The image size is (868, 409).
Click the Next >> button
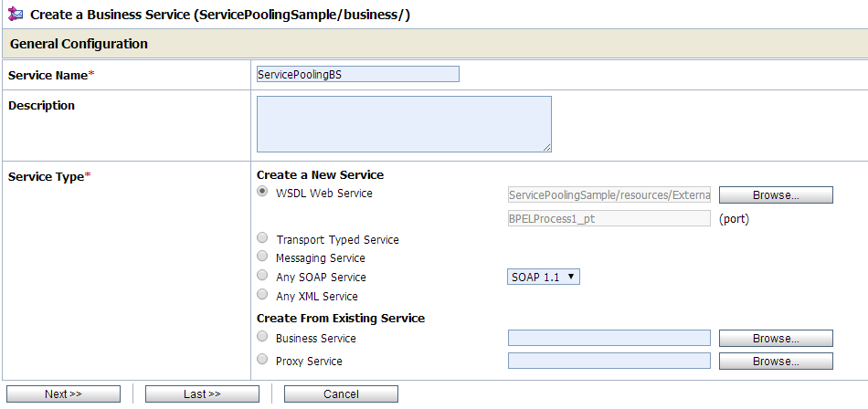tap(63, 394)
